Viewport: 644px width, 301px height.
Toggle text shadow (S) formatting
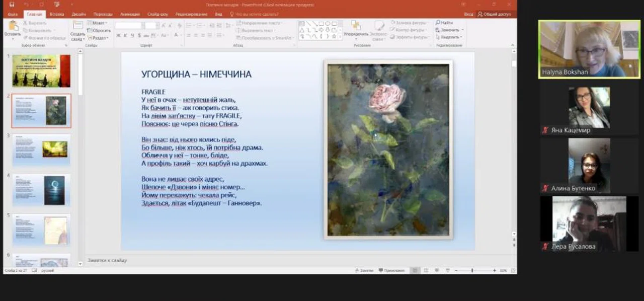point(138,35)
